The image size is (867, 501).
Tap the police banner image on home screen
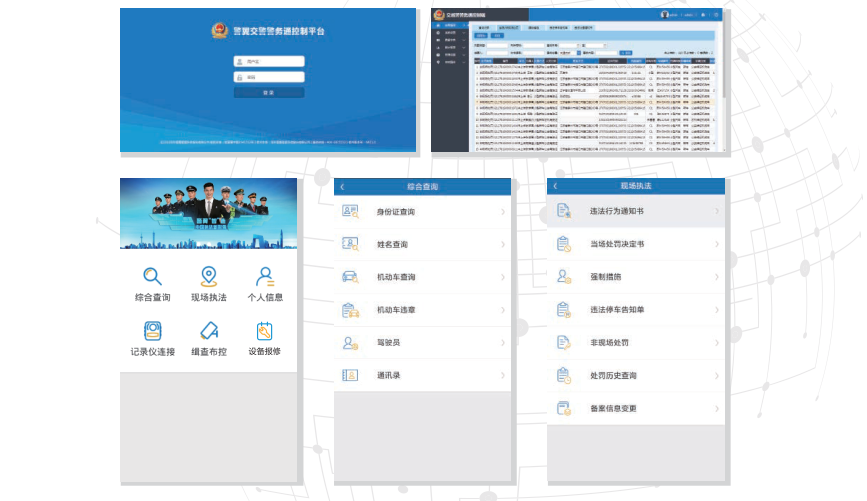[208, 213]
